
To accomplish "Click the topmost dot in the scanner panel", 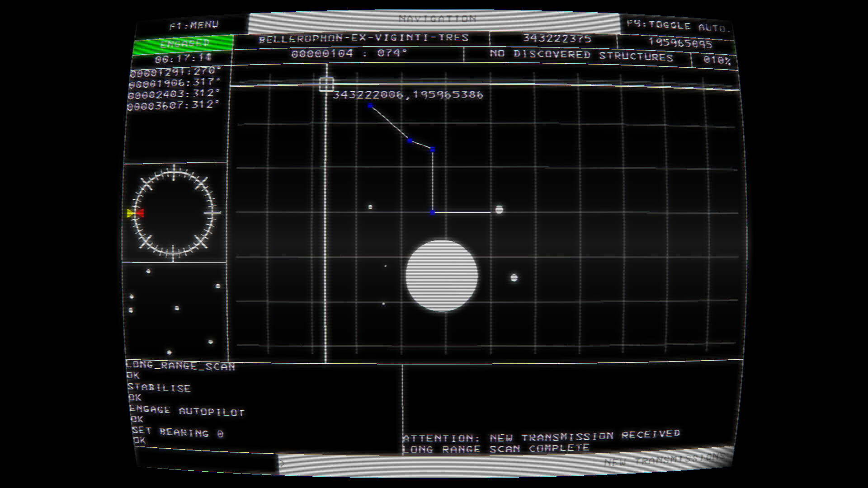I will coord(148,271).
